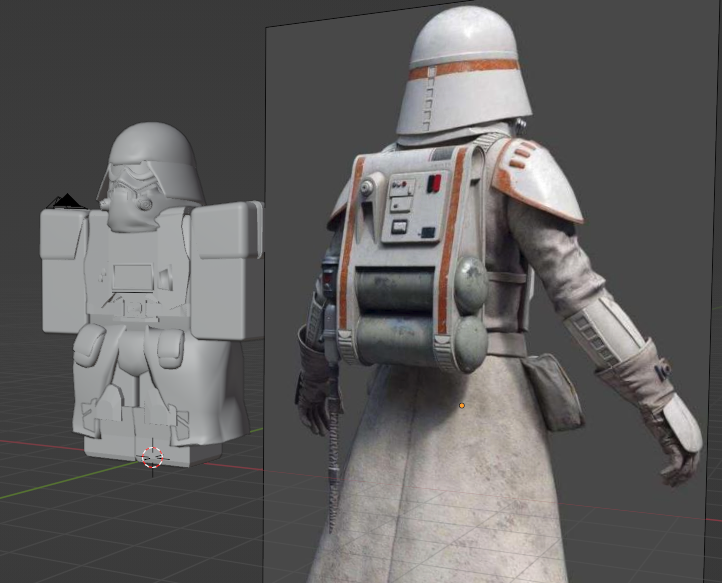
Task: Click the orange-marked shoulder pauldron
Action: point(540,180)
